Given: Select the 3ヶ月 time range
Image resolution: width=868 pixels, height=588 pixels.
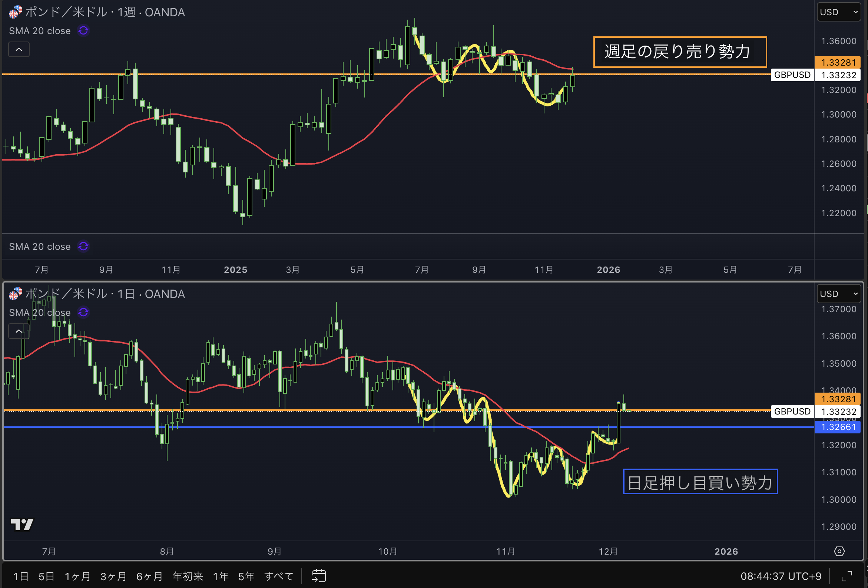Looking at the screenshot, I should coord(113,577).
